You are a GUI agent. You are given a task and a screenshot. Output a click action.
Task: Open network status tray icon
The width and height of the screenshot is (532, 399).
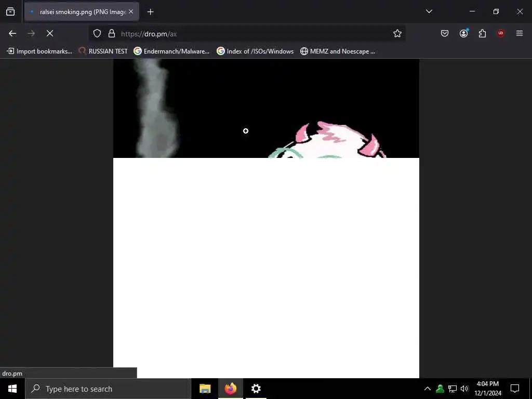453,389
